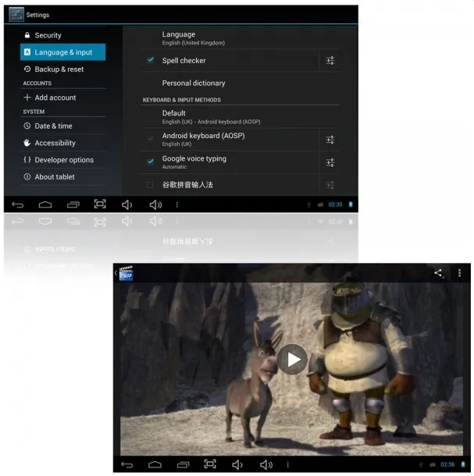
Task: Lower volume in video player navigation bar
Action: [x=237, y=465]
